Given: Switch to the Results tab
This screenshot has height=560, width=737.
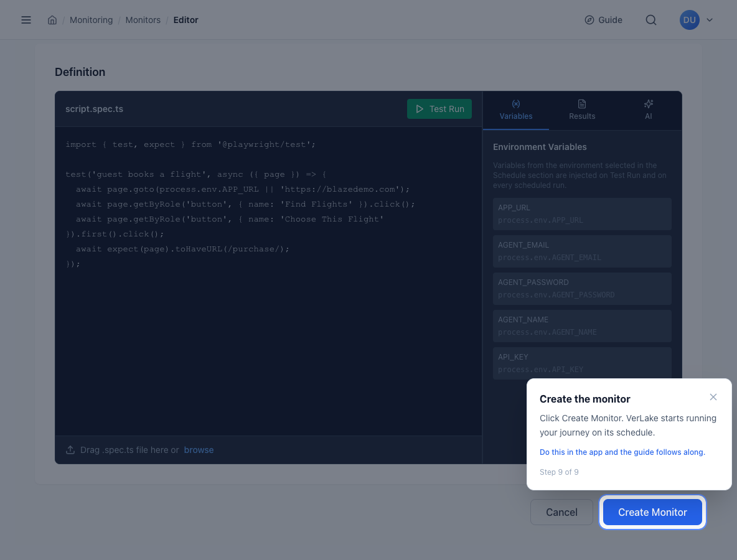Looking at the screenshot, I should tap(582, 110).
